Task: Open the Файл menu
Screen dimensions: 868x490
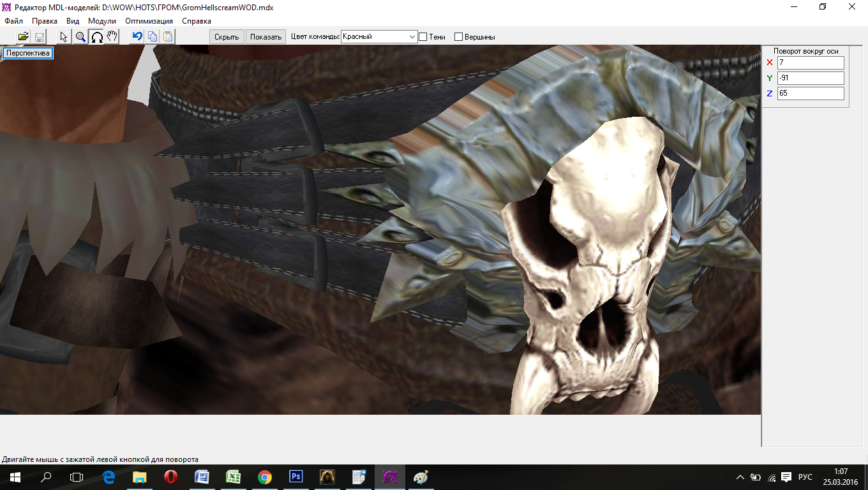Action: point(13,21)
